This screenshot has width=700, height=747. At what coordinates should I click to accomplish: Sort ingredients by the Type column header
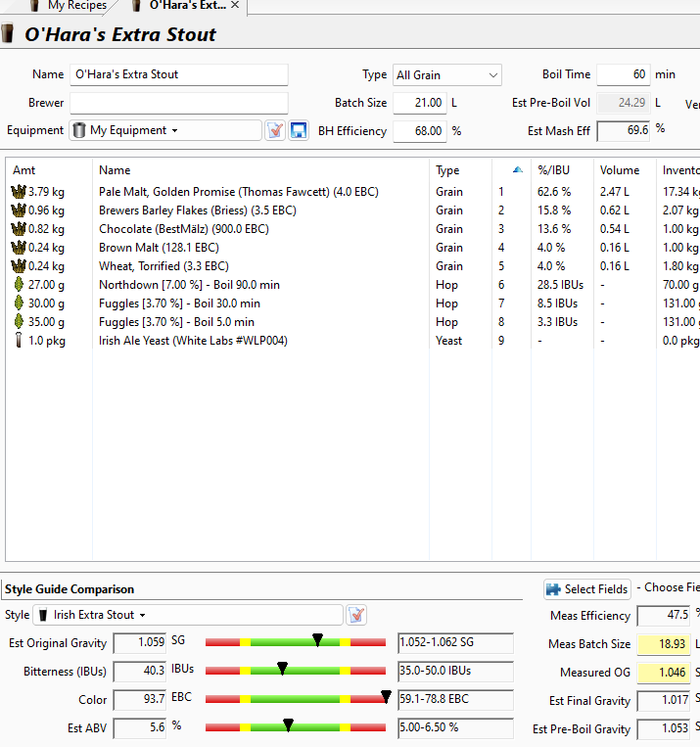point(447,170)
